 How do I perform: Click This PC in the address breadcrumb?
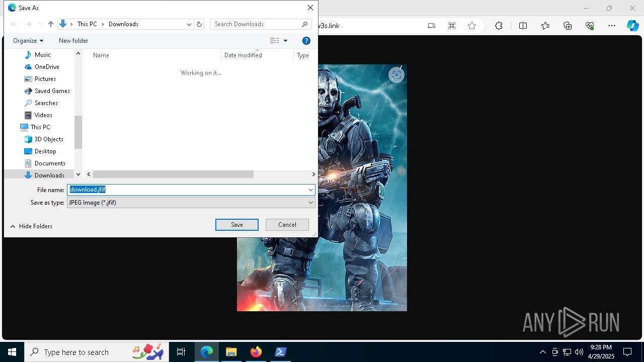(87, 24)
